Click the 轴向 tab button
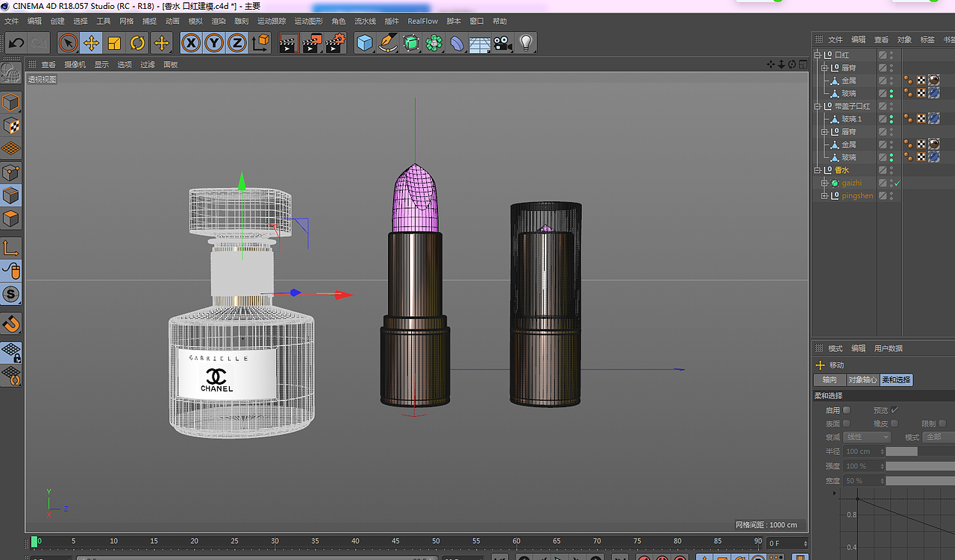The width and height of the screenshot is (955, 560). (x=830, y=380)
